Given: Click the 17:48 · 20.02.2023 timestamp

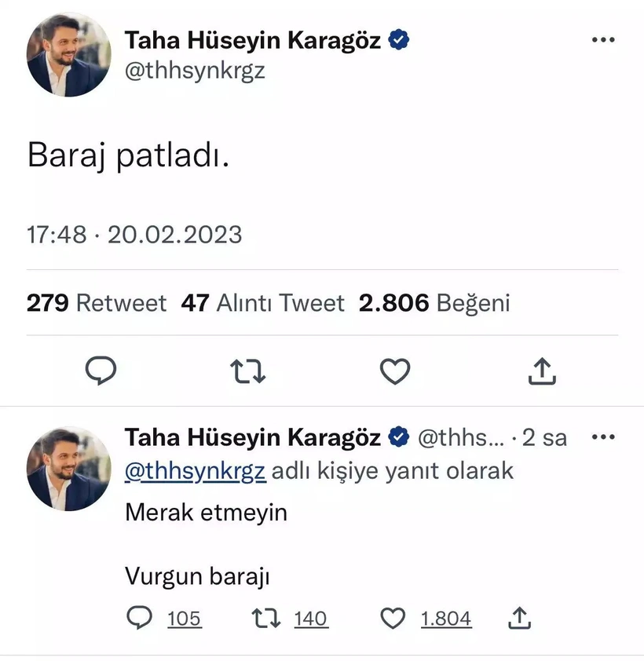Looking at the screenshot, I should pyautogui.click(x=134, y=234).
